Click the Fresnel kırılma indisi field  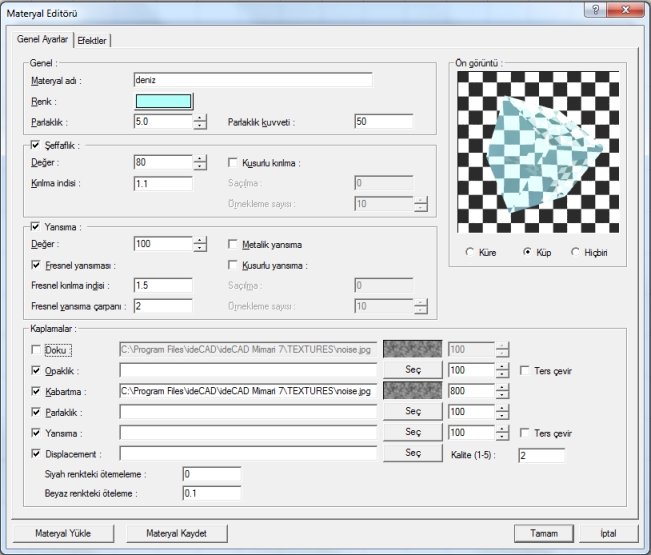coord(163,285)
